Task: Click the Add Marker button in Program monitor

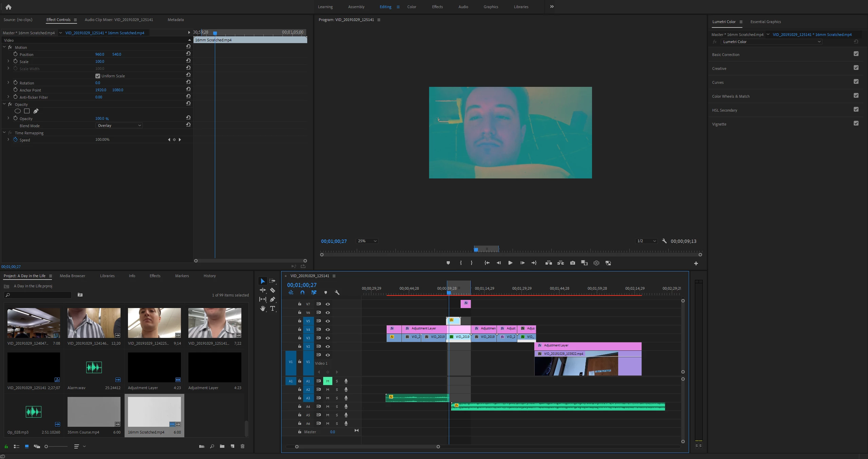Action: click(x=448, y=263)
